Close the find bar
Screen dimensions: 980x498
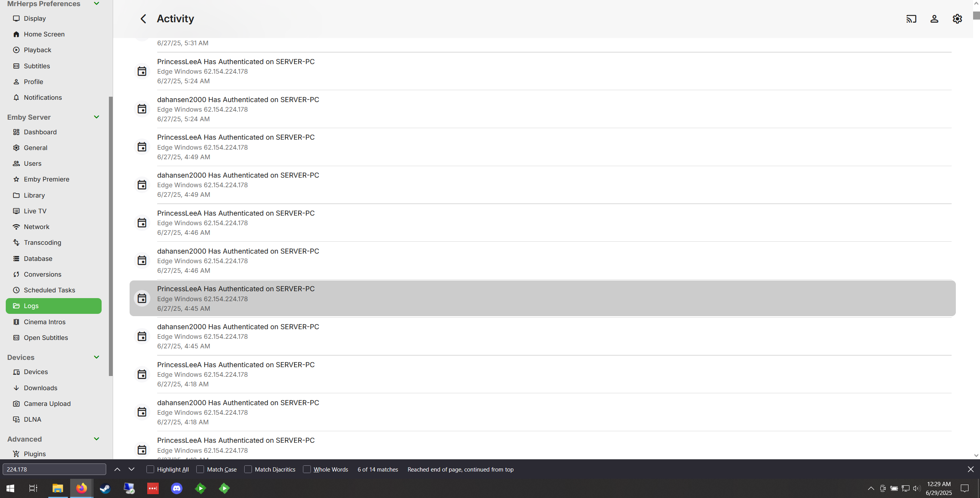pos(970,469)
